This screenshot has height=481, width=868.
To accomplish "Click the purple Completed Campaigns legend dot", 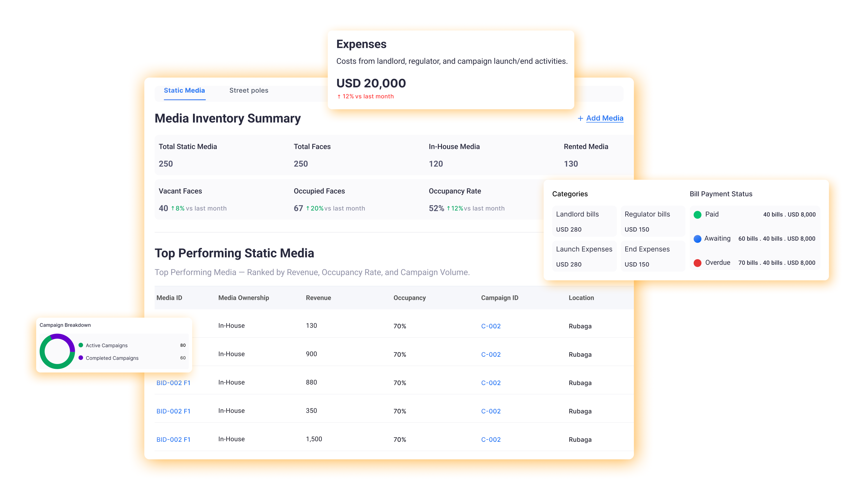I will click(81, 357).
